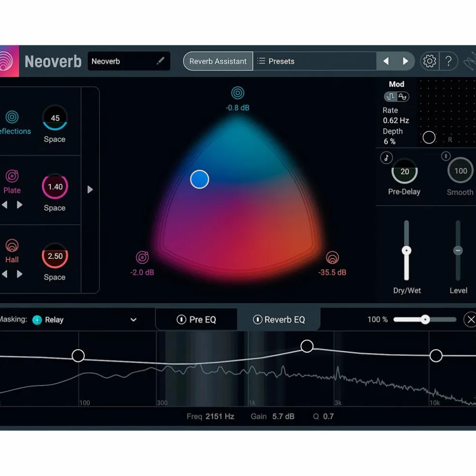The height and width of the screenshot is (476, 476).
Task: Close the EQ panel
Action: (471, 319)
